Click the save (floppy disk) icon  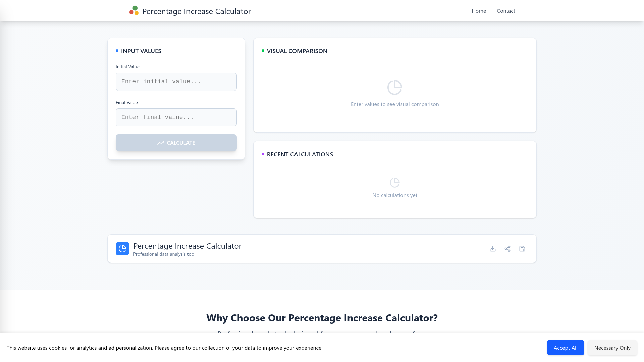(x=522, y=249)
